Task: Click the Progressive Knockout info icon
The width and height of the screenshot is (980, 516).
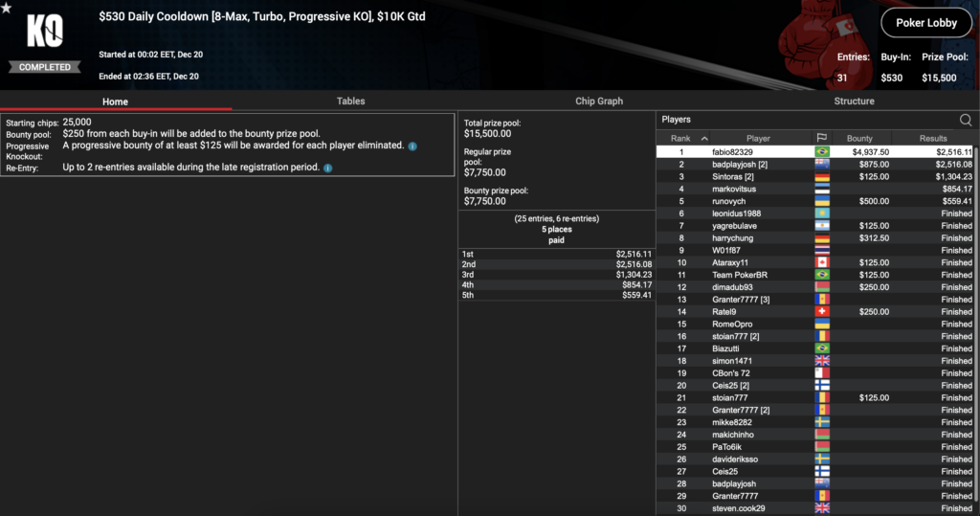Action: pyautogui.click(x=412, y=146)
